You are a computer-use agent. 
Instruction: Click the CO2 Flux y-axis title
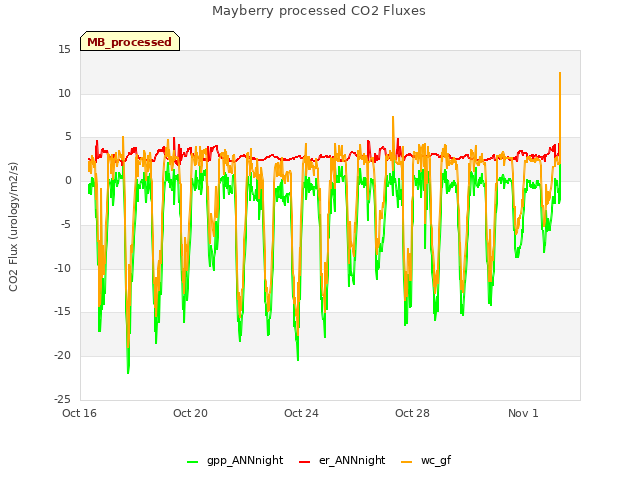click(x=13, y=227)
